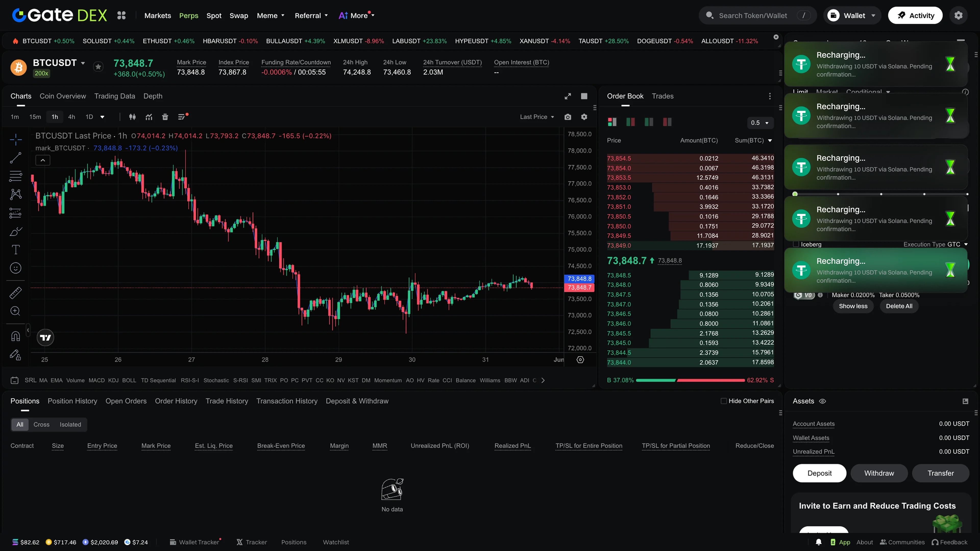This screenshot has height=551, width=980.
Task: Toggle assets balance visibility eye icon
Action: 823,401
